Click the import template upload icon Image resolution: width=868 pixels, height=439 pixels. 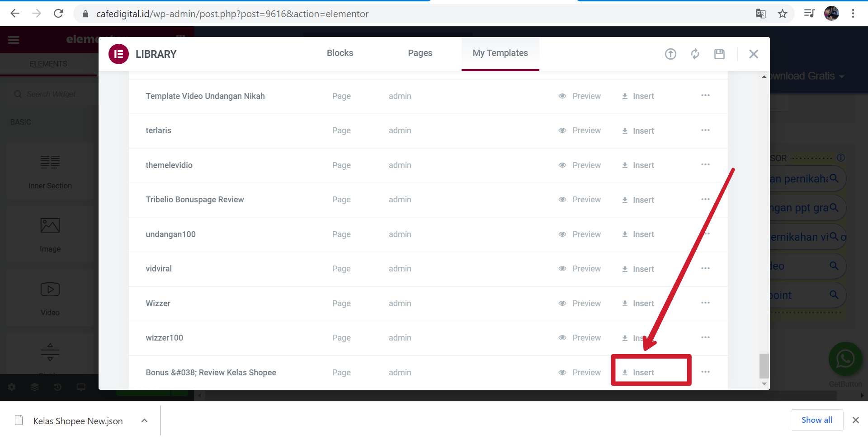click(670, 54)
